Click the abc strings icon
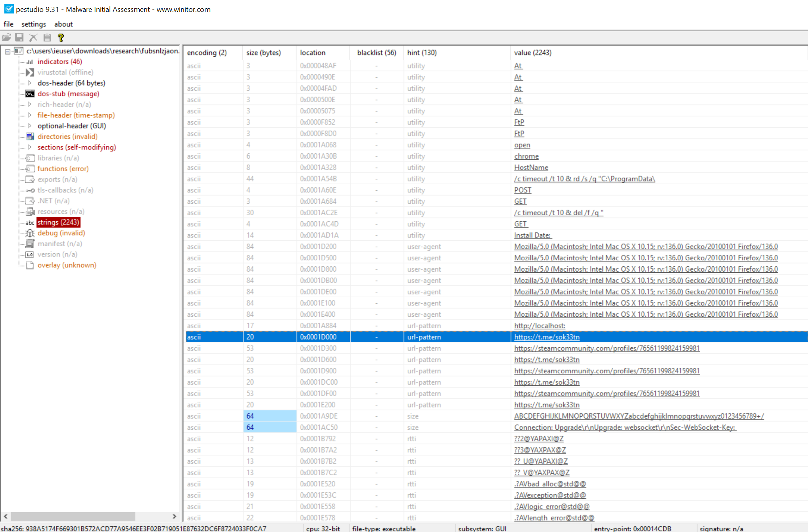 pos(30,223)
